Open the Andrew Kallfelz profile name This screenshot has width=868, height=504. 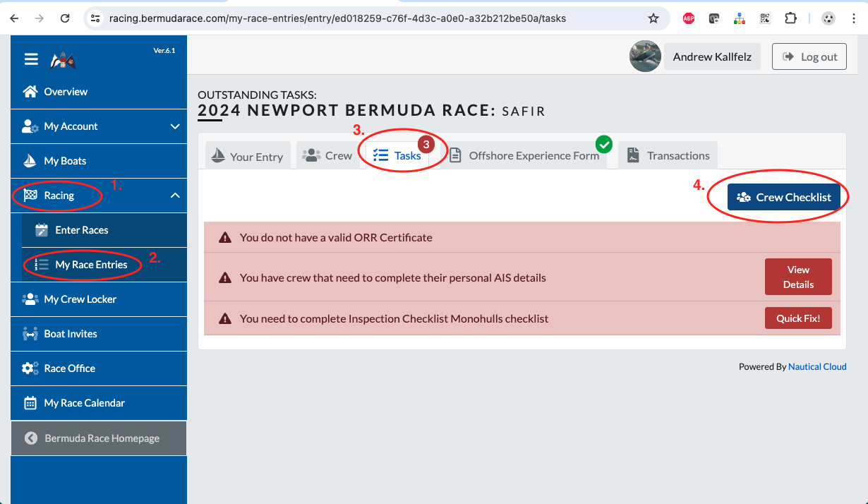[x=712, y=56]
